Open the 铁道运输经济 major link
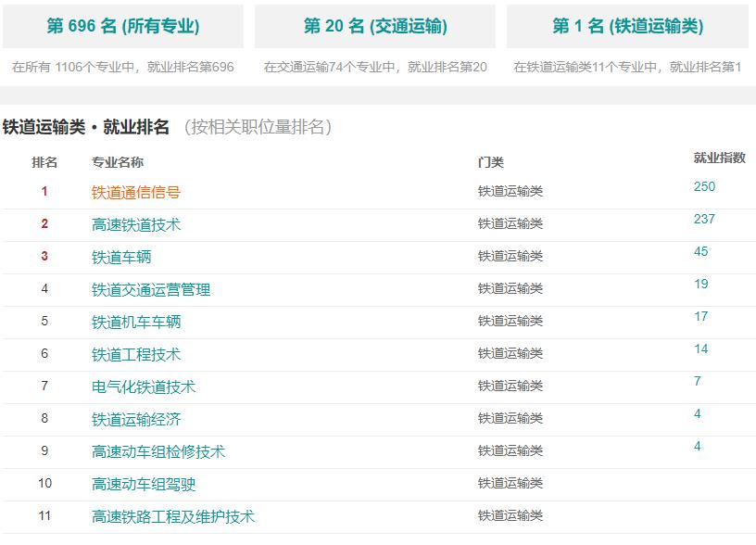This screenshot has width=756, height=545. (x=135, y=420)
